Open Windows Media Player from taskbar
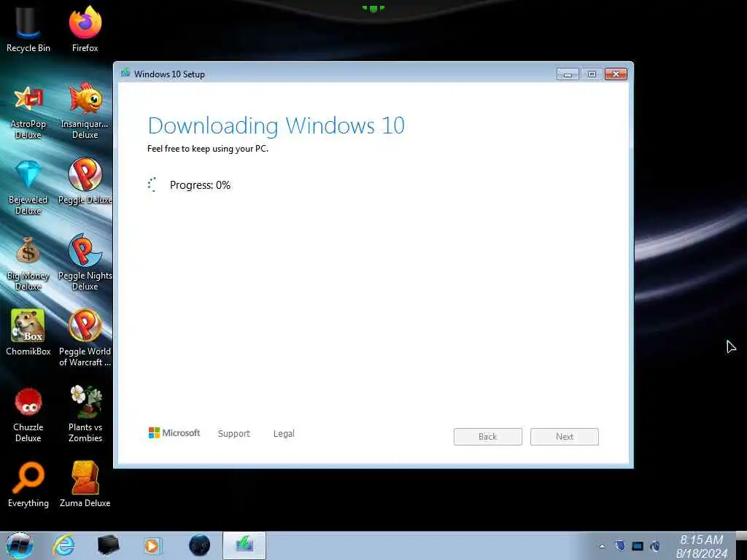Viewport: 747px width, 560px height. click(152, 545)
